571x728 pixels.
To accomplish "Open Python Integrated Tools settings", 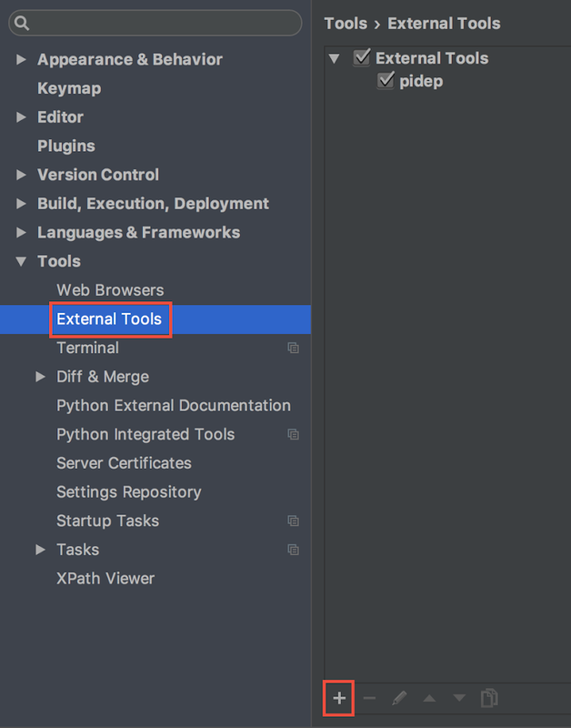I will [145, 434].
